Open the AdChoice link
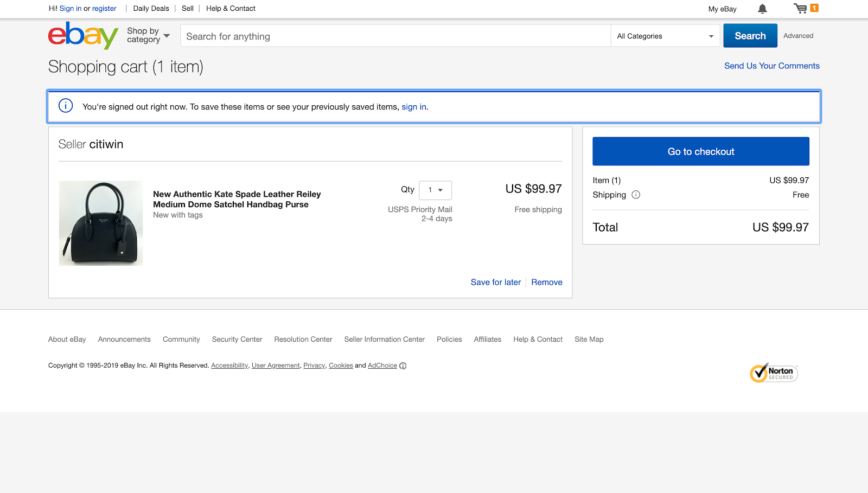Screen dimensions: 868x493 [382, 366]
